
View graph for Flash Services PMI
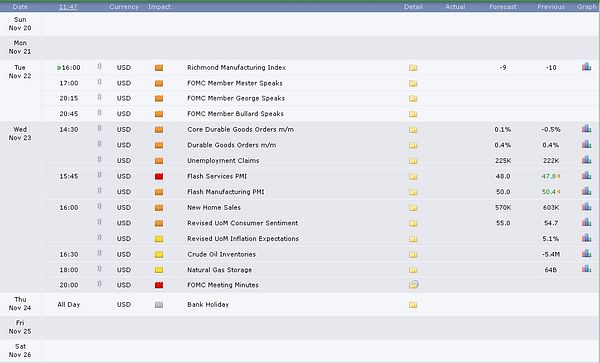pos(586,176)
